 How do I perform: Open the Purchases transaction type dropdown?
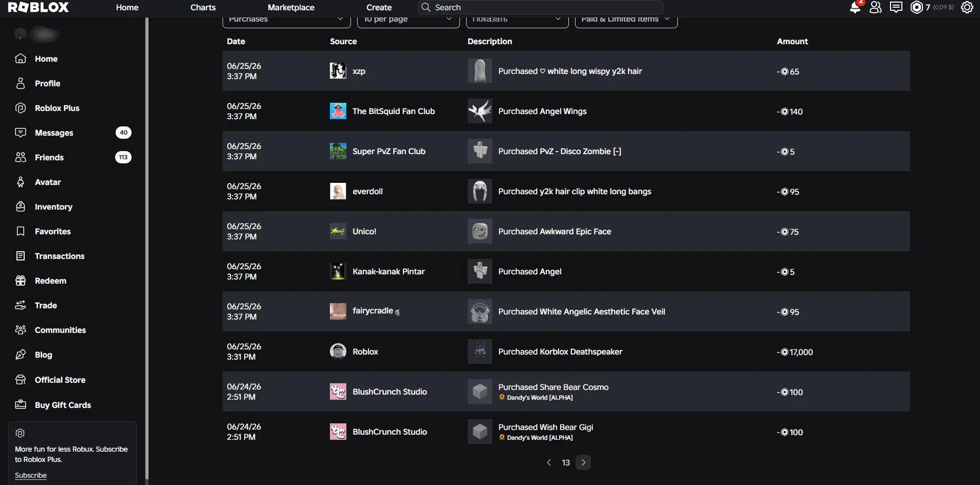[x=286, y=21]
